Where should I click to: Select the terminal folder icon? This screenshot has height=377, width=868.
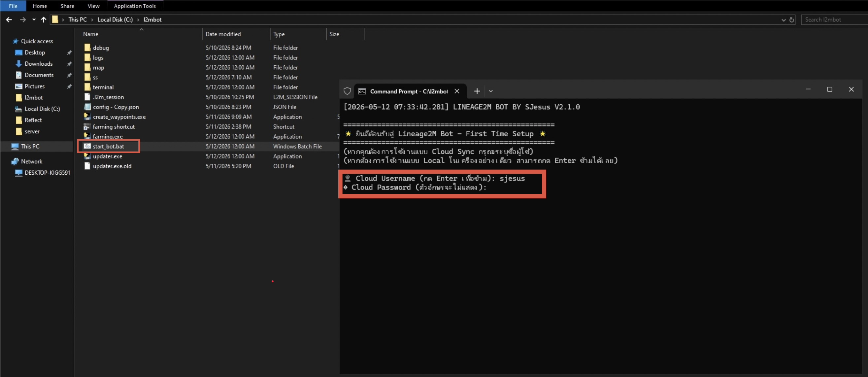coord(87,87)
